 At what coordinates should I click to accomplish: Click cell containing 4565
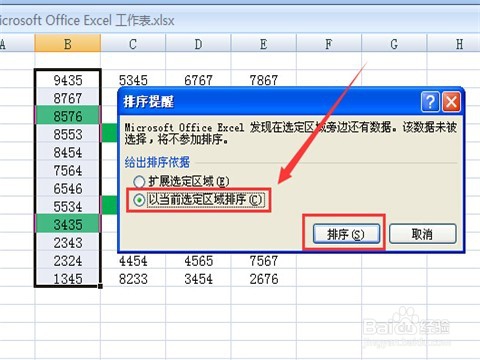tap(198, 260)
